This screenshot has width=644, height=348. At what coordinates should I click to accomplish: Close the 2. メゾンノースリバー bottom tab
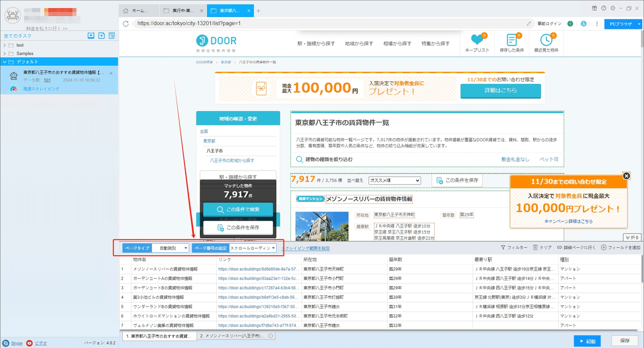(270, 336)
